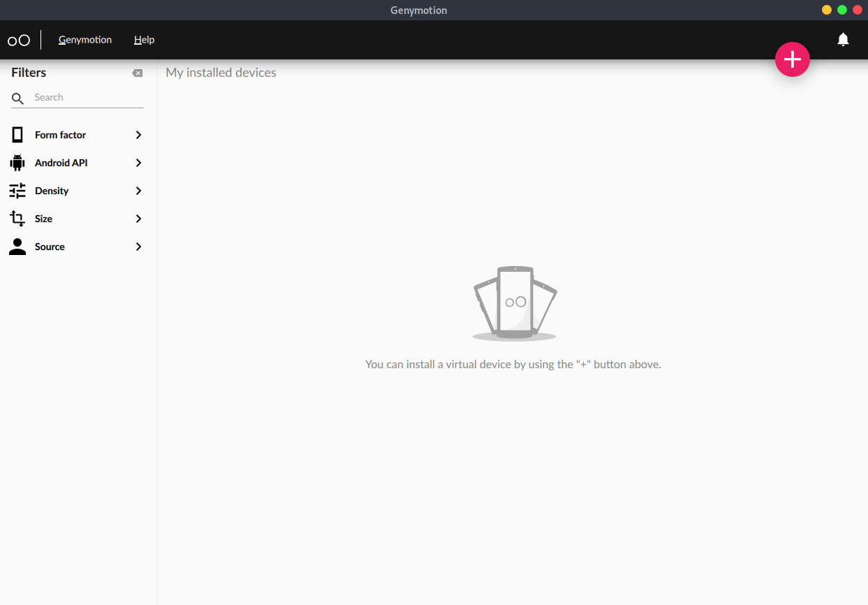The width and height of the screenshot is (868, 605).
Task: Minimize the Genymotion window
Action: (x=827, y=10)
